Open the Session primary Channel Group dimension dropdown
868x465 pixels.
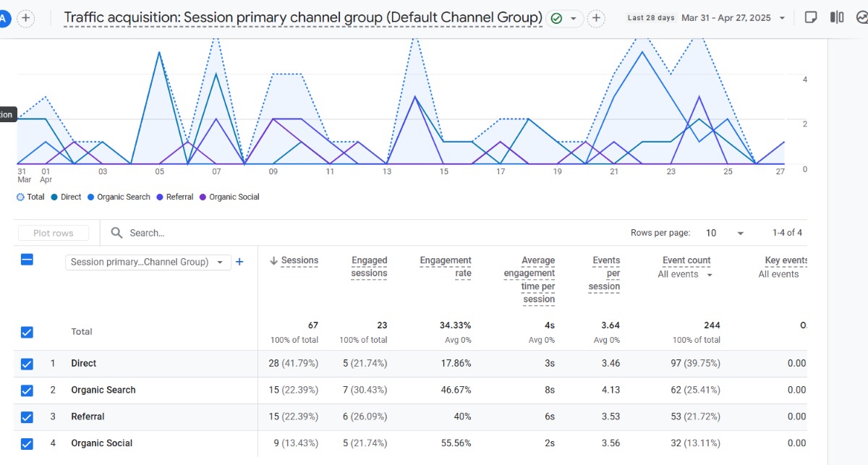point(148,262)
